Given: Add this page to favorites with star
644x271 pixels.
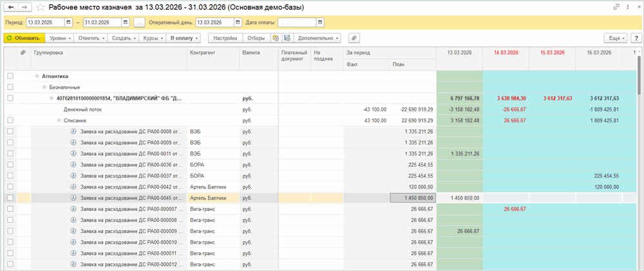Looking at the screenshot, I should coord(41,7).
